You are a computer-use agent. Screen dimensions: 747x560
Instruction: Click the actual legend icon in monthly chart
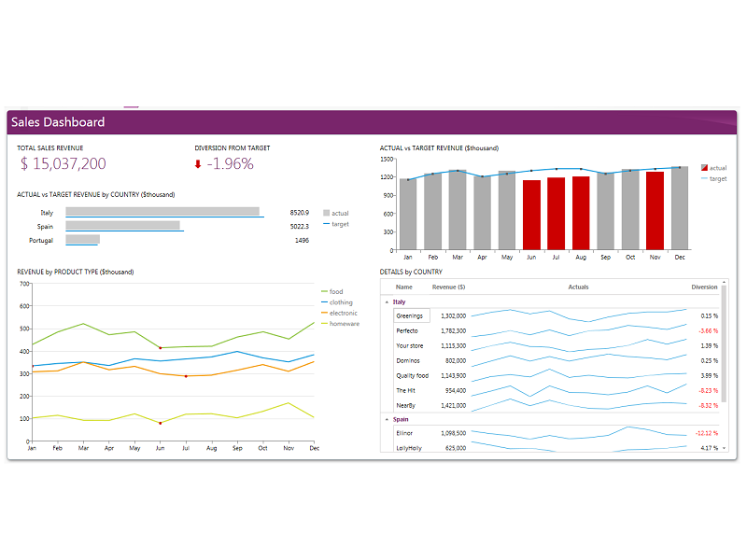[x=704, y=167]
